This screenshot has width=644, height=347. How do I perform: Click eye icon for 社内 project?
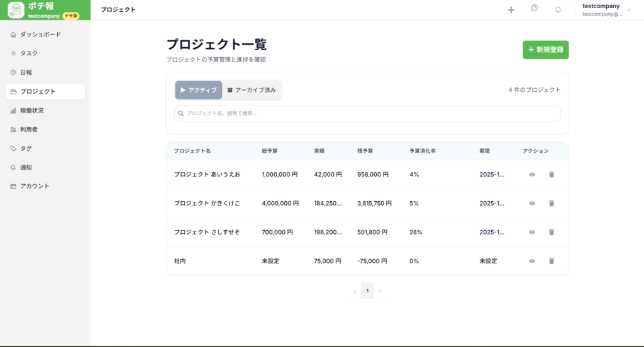pyautogui.click(x=532, y=261)
